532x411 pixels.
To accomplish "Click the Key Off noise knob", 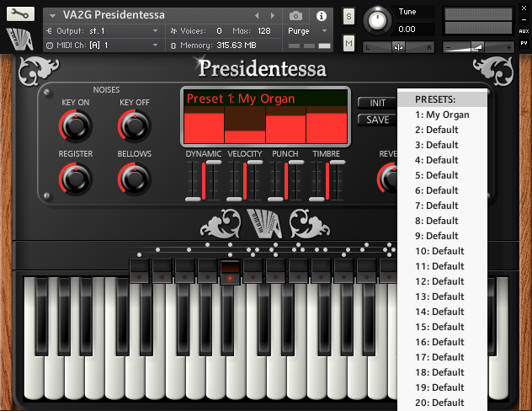I will [133, 126].
